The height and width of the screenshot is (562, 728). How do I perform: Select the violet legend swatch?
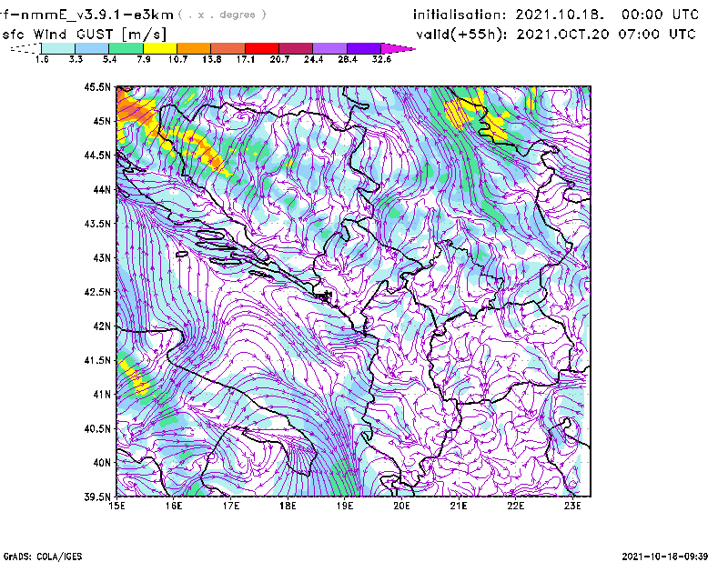click(x=363, y=48)
